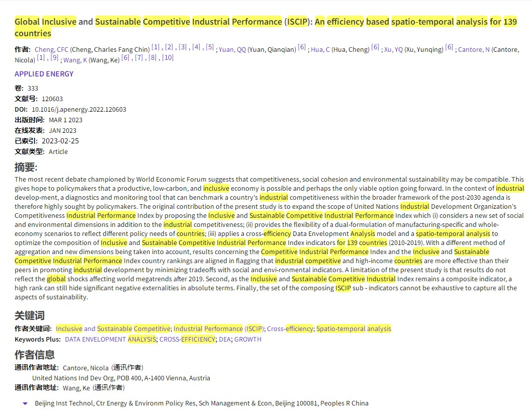Click affiliation superscript [2] after Cheng
Screen dimensions: 532x410
tap(169, 47)
